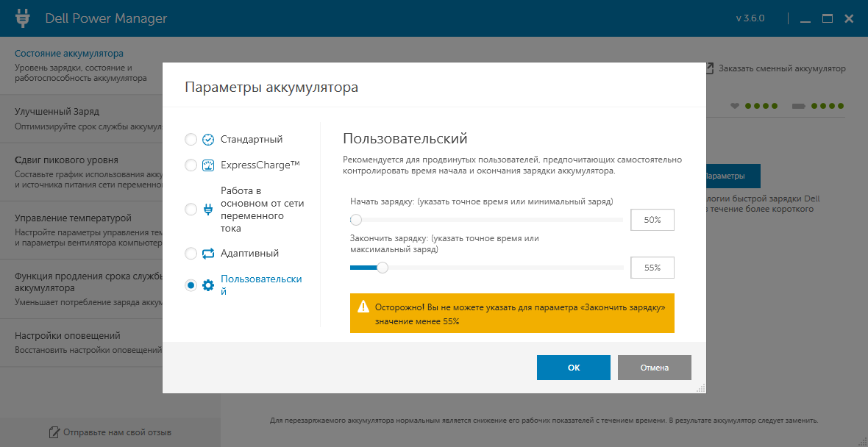Image resolution: width=868 pixels, height=447 pixels.
Task: Click the ExpressCharge™ mode label
Action: pyautogui.click(x=260, y=165)
